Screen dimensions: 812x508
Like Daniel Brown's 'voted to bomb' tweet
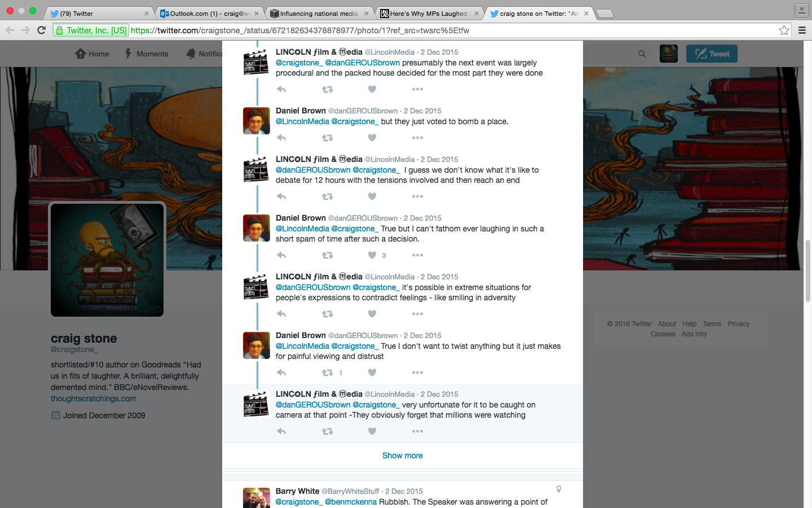(x=372, y=138)
